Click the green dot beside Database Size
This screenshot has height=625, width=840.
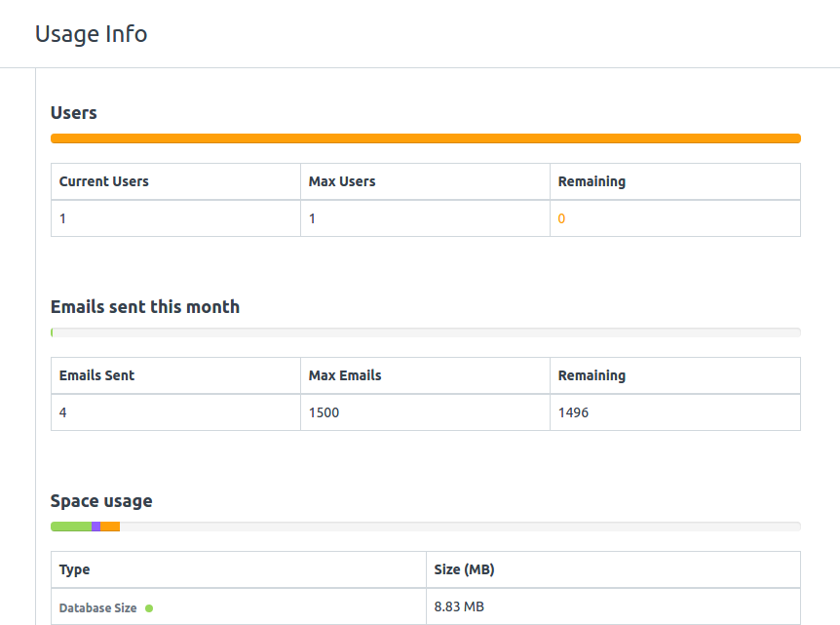(x=149, y=608)
